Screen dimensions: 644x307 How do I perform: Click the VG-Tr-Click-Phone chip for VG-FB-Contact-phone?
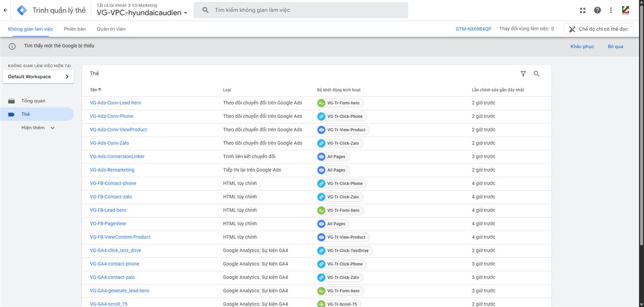342,183
